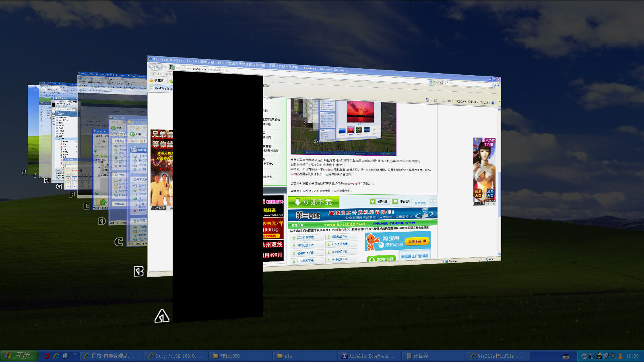
Task: Click the clock showing 10:09
Action: click(x=633, y=356)
